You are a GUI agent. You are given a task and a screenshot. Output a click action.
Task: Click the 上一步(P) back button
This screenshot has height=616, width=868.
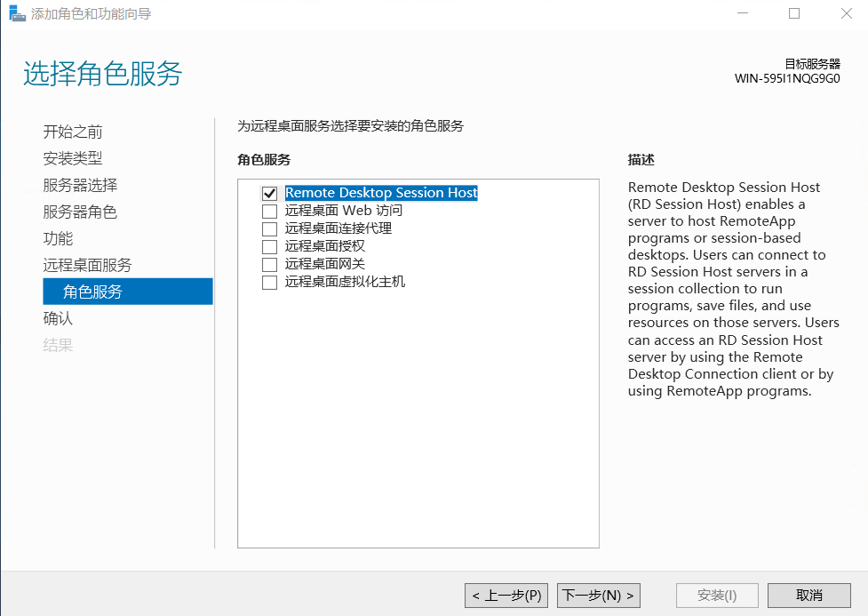click(506, 596)
